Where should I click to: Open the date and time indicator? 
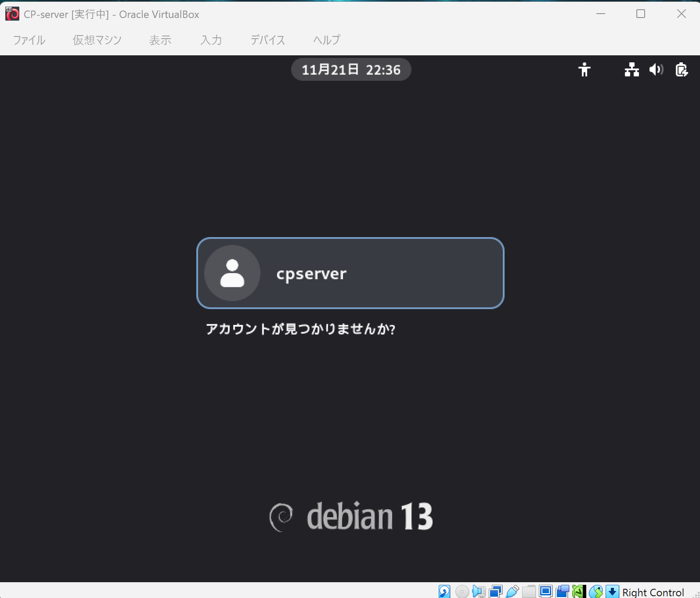351,69
